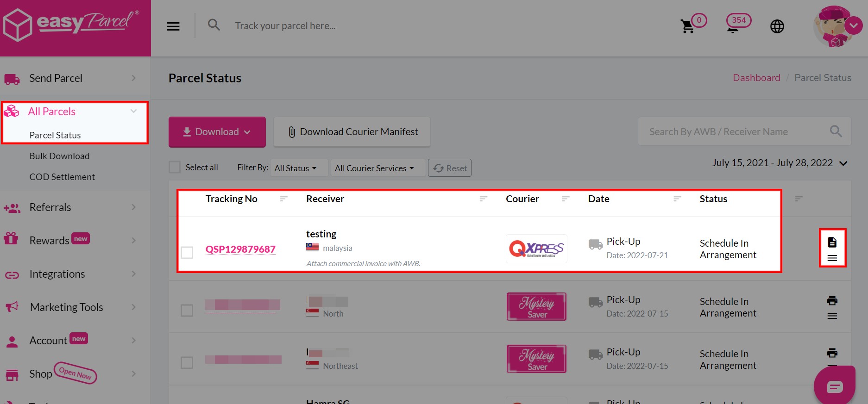Check the checkbox on the second parcel row
Image resolution: width=868 pixels, height=404 pixels.
pos(187,311)
